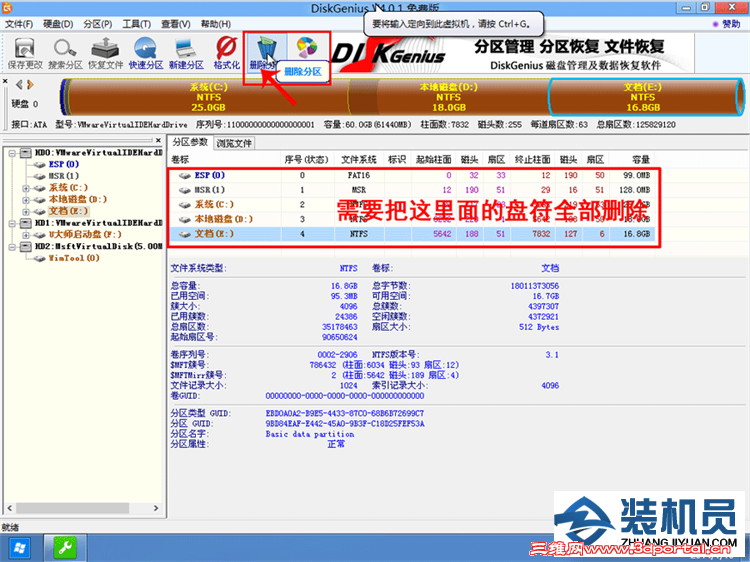Expand the 文档(E:) tree node
This screenshot has width=750, height=562.
[x=26, y=211]
